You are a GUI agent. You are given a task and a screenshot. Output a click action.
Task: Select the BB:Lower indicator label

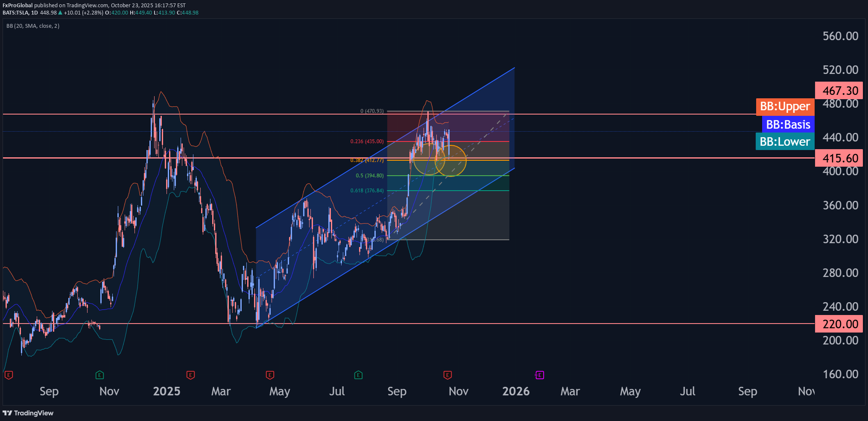click(785, 141)
